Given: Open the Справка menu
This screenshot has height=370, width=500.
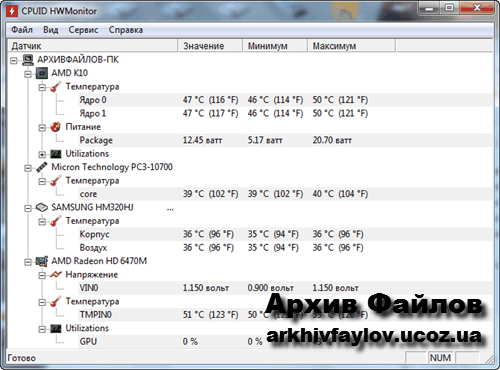Looking at the screenshot, I should tap(126, 30).
